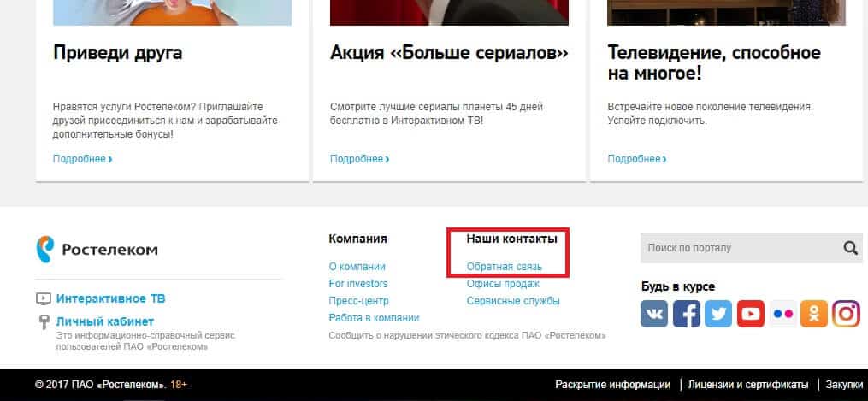Image resolution: width=868 pixels, height=401 pixels.
Task: Click the Ростелеком logo in footer
Action: pos(97,249)
